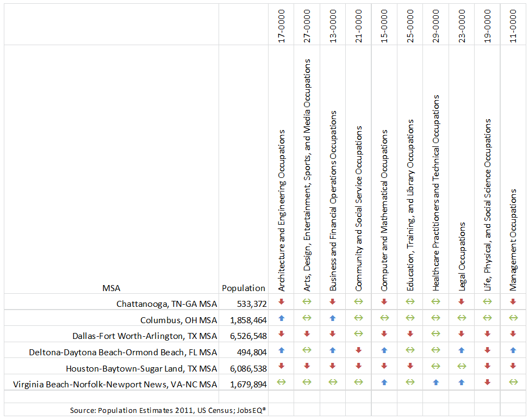Click the 'Education, Training, and Library Occupations' header
The width and height of the screenshot is (529, 420).
(x=410, y=205)
